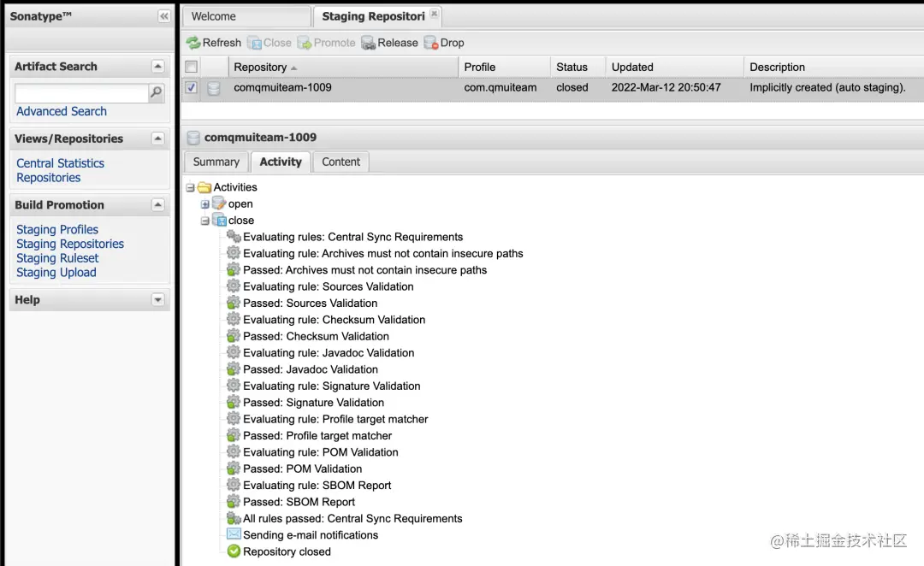Viewport: 924px width, 566px height.
Task: Collapse the Build Promotion panel
Action: click(157, 205)
